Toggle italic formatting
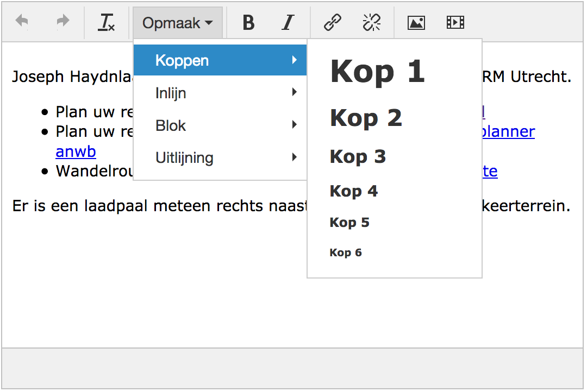587x392 pixels. (288, 22)
